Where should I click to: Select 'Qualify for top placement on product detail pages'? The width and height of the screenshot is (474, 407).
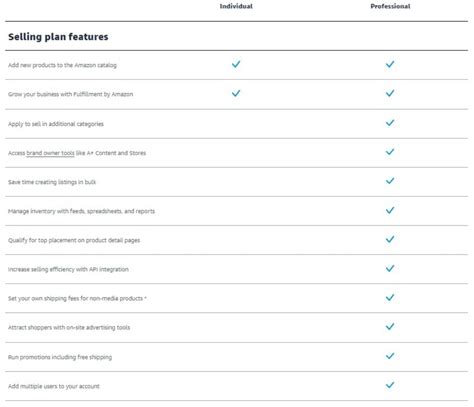[x=74, y=240]
